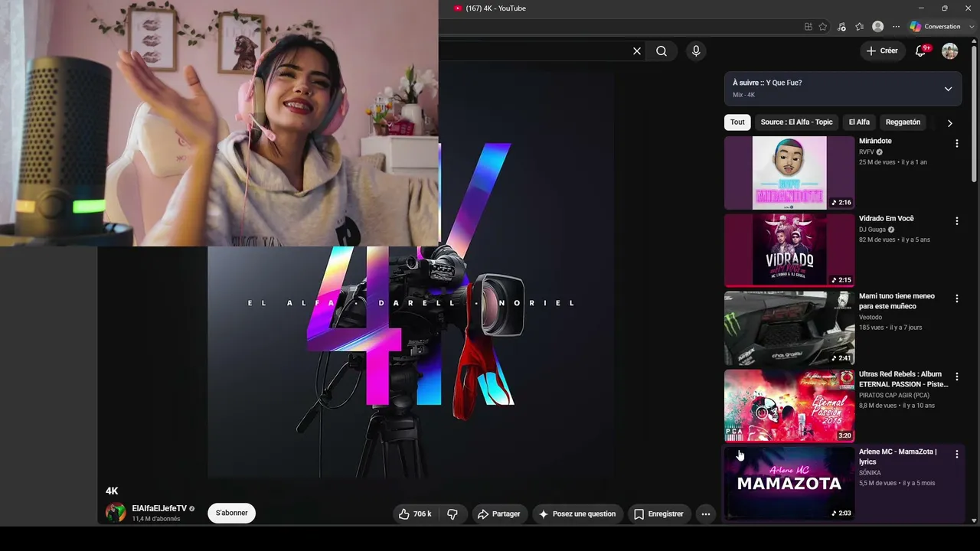Open options for Arlene MC MamaZota video
Viewport: 980px width, 551px height.
pos(956,455)
